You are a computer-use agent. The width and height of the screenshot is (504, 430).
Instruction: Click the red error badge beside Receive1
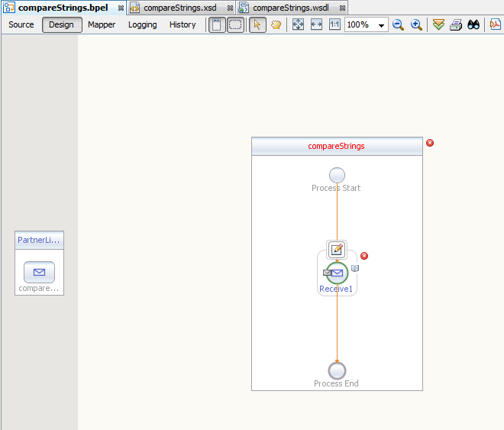[x=364, y=256]
